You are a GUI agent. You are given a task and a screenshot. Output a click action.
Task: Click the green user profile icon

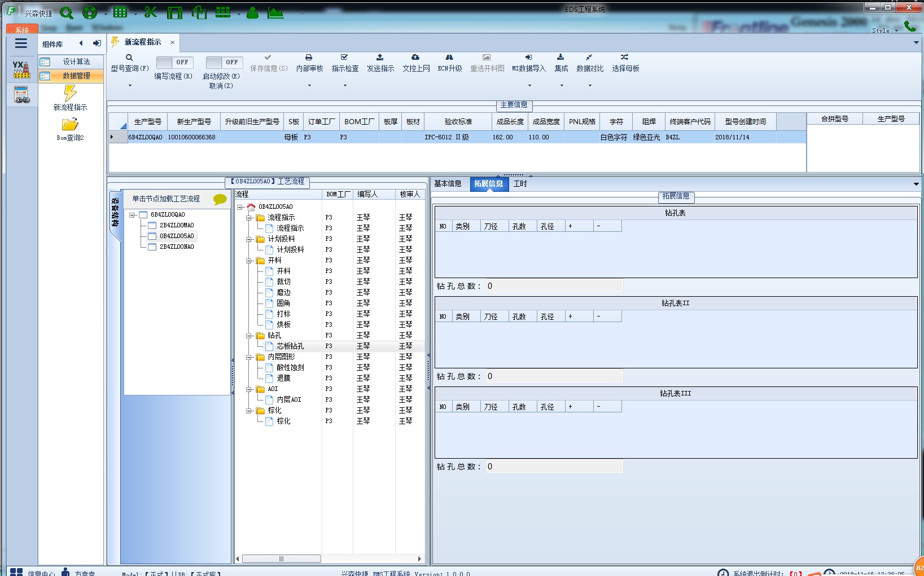click(x=252, y=12)
